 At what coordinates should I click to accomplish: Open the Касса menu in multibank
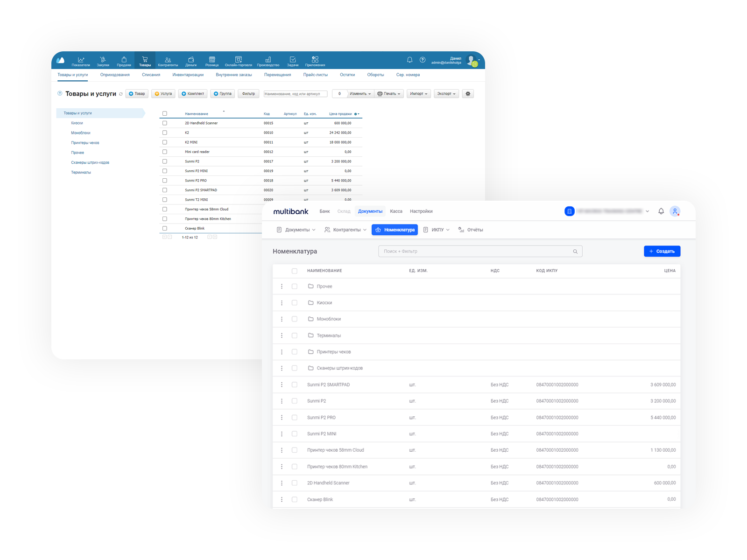point(396,211)
